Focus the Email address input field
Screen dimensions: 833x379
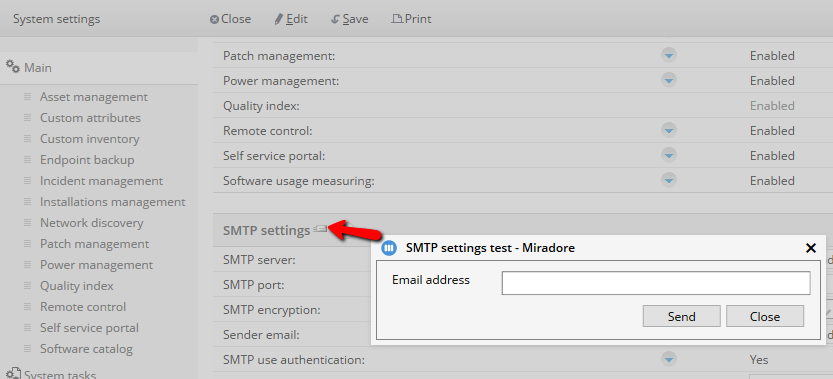(656, 283)
